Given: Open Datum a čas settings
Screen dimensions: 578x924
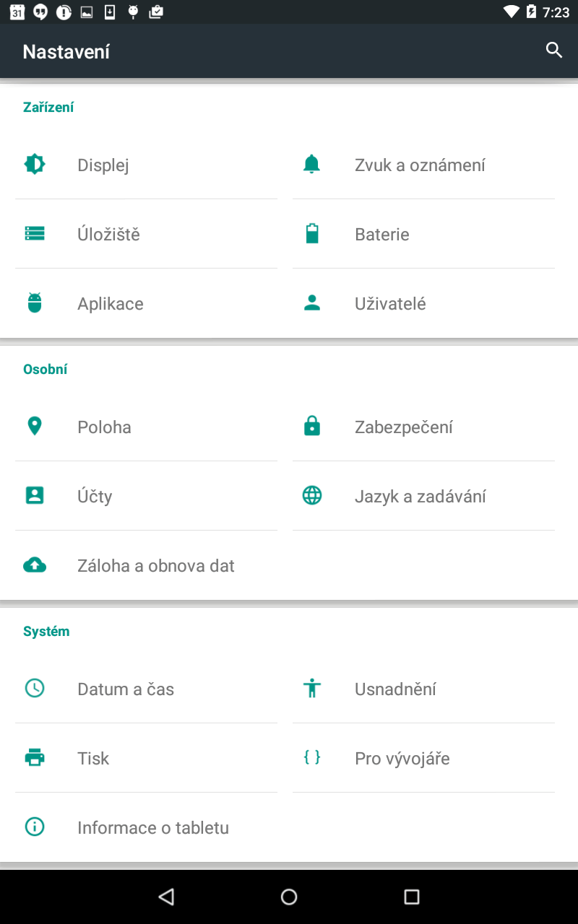Looking at the screenshot, I should point(147,689).
